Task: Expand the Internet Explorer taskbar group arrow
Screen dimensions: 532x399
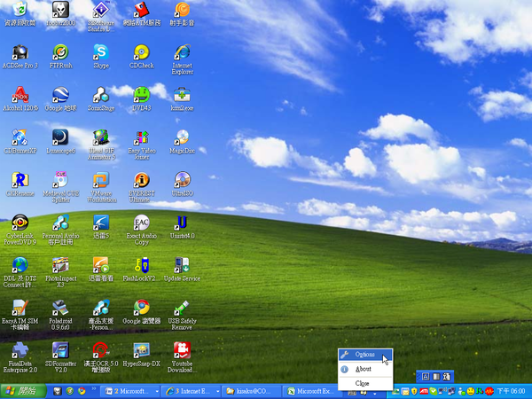Action: tap(217, 392)
